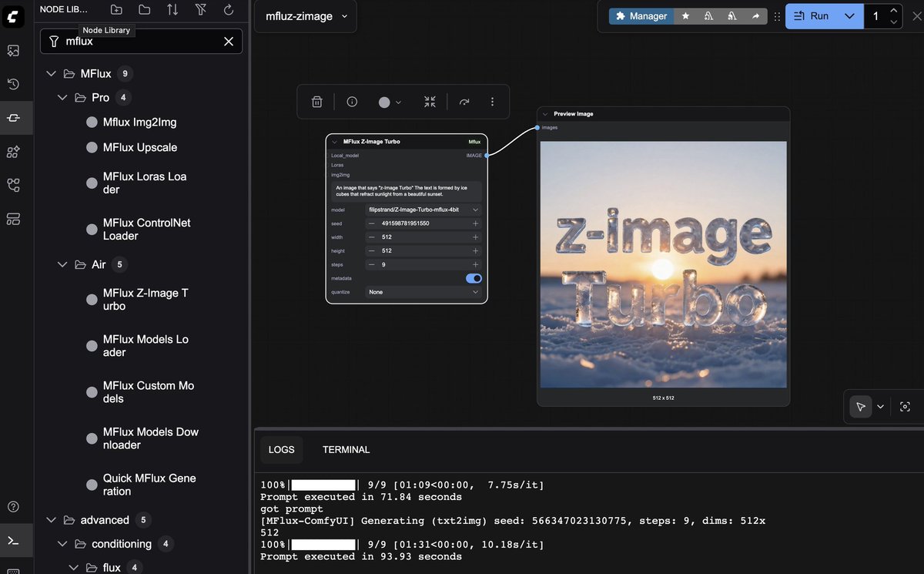The height and width of the screenshot is (574, 924).
Task: Toggle the bottom console panel icon
Action: pyautogui.click(x=14, y=540)
